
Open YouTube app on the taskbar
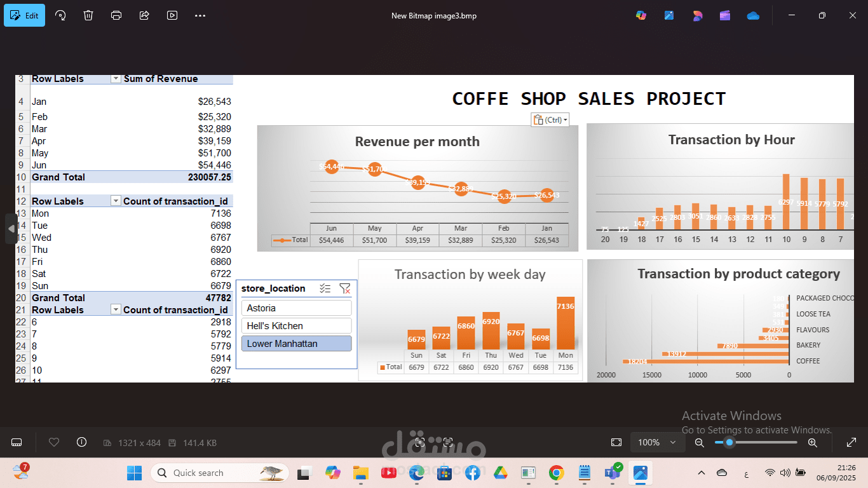(x=388, y=473)
